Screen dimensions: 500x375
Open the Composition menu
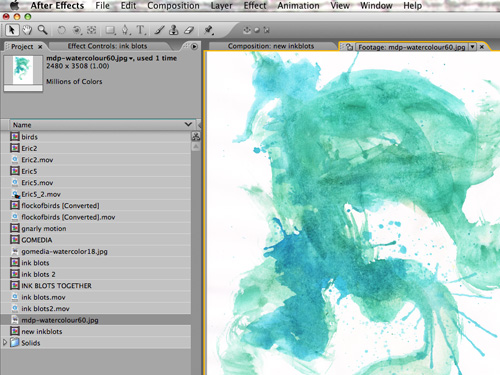(x=173, y=6)
